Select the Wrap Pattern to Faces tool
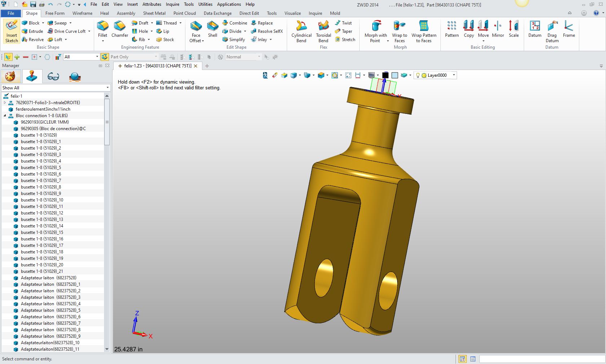This screenshot has height=364, width=606. (424, 31)
